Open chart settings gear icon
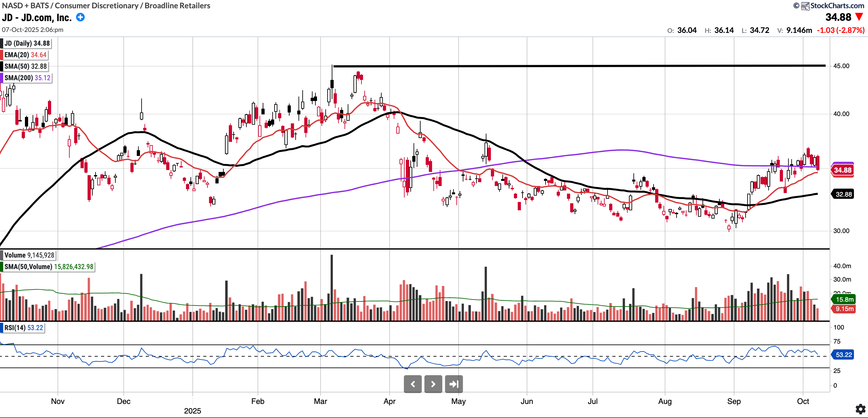The image size is (868, 418). 860,409
